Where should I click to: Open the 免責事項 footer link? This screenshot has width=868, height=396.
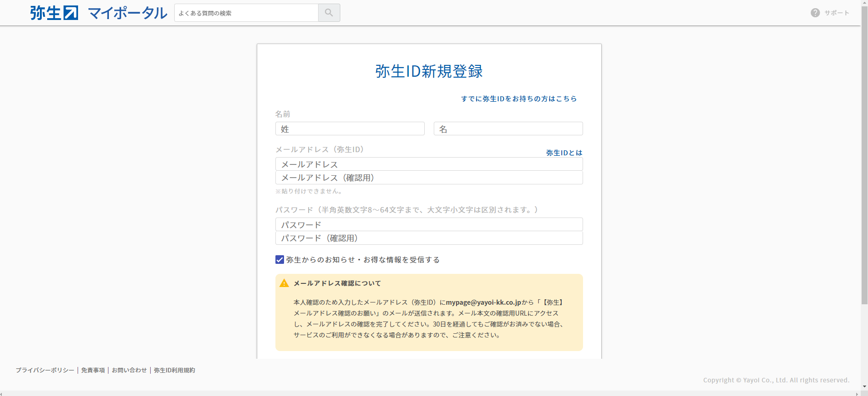click(x=93, y=370)
